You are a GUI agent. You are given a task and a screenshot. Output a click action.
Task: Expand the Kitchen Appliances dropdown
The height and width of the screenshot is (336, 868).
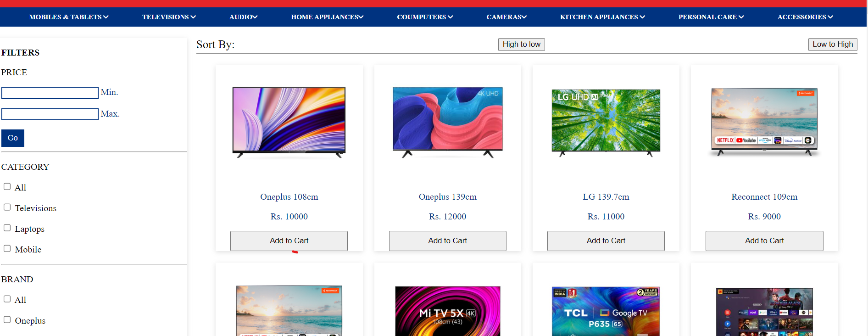(602, 17)
